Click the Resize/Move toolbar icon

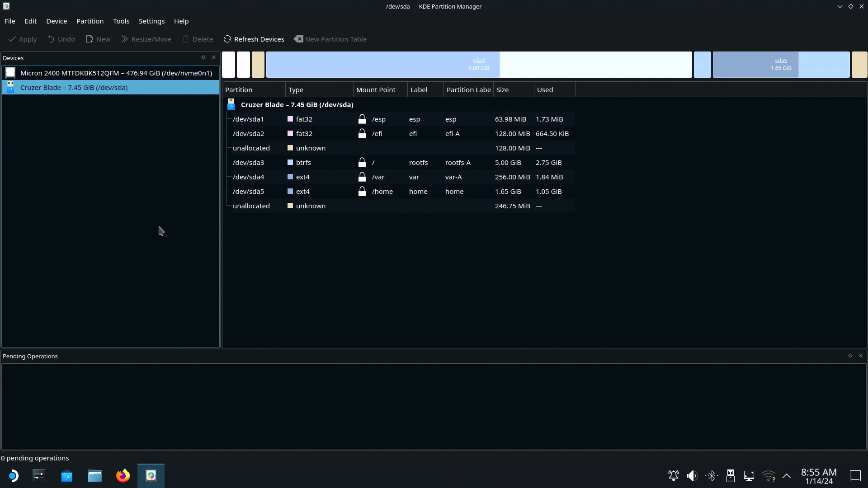click(x=125, y=39)
